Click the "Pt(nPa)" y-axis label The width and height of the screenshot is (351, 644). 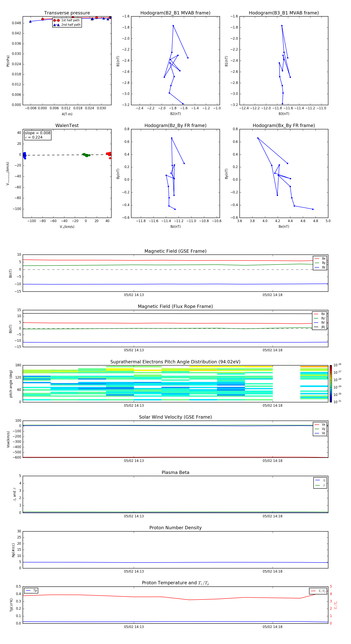[8, 61]
